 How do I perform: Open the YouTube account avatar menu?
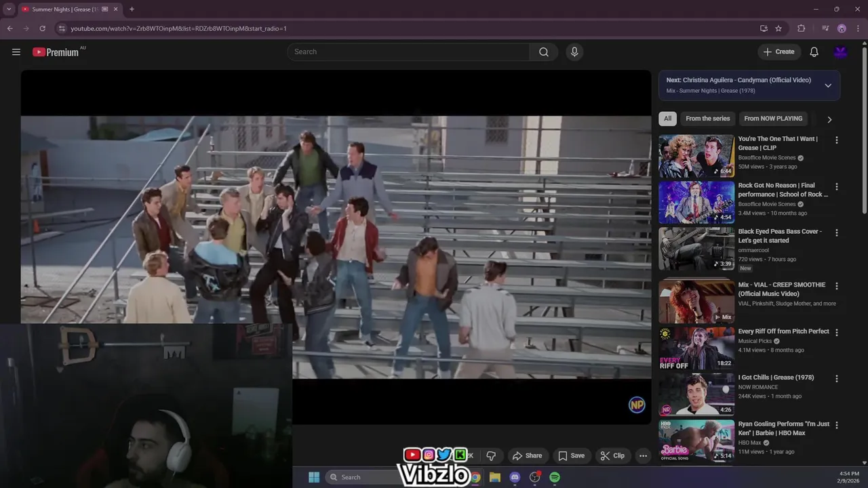841,52
